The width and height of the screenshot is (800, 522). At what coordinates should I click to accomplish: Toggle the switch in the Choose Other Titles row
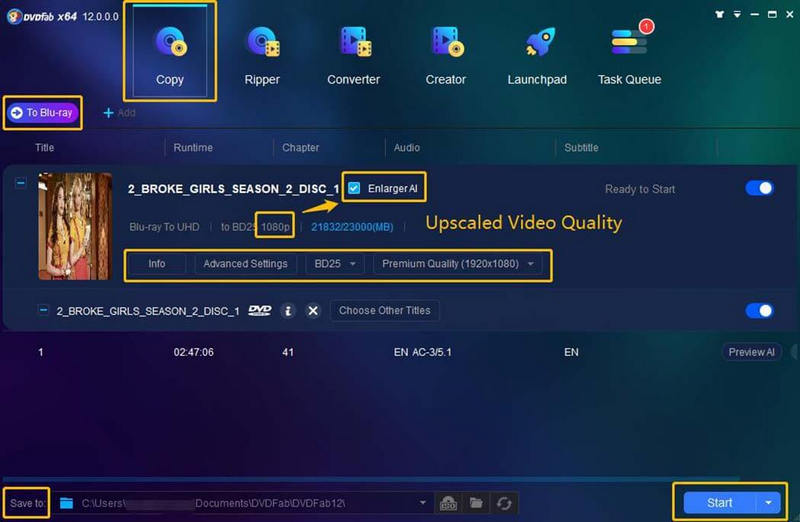point(759,311)
